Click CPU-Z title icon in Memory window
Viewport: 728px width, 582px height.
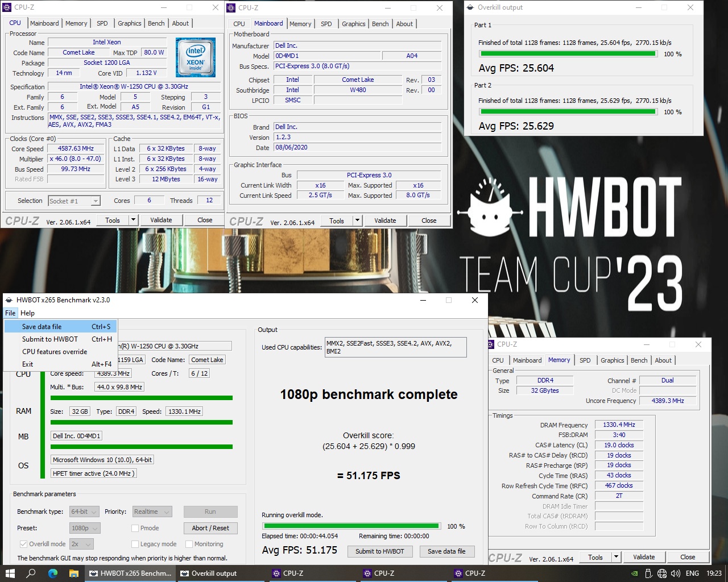pyautogui.click(x=492, y=344)
